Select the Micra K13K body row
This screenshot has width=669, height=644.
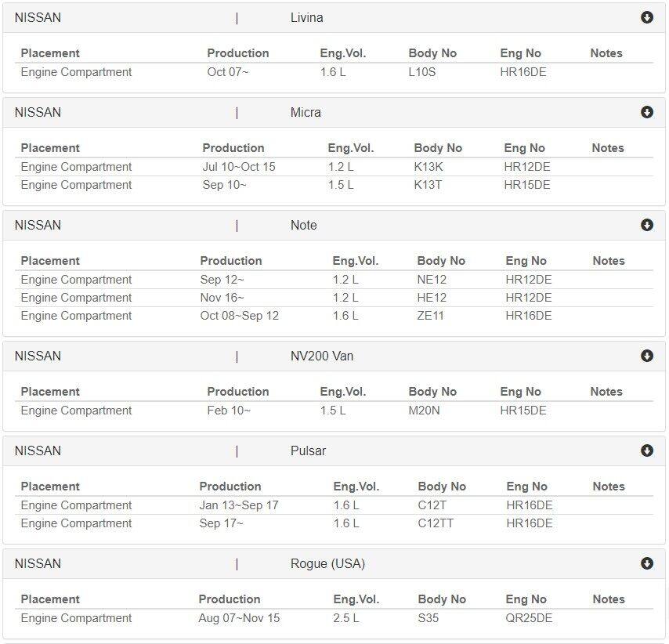[334, 167]
